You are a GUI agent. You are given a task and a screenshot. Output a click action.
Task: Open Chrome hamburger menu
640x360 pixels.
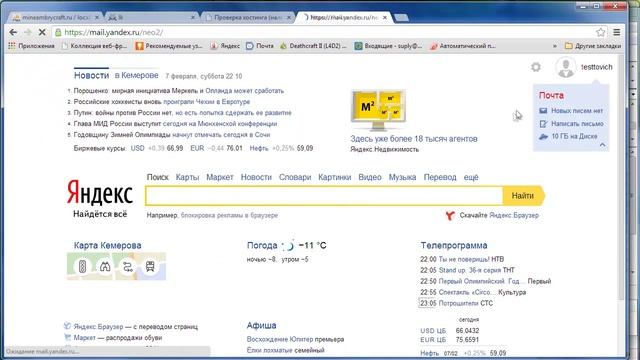click(617, 32)
